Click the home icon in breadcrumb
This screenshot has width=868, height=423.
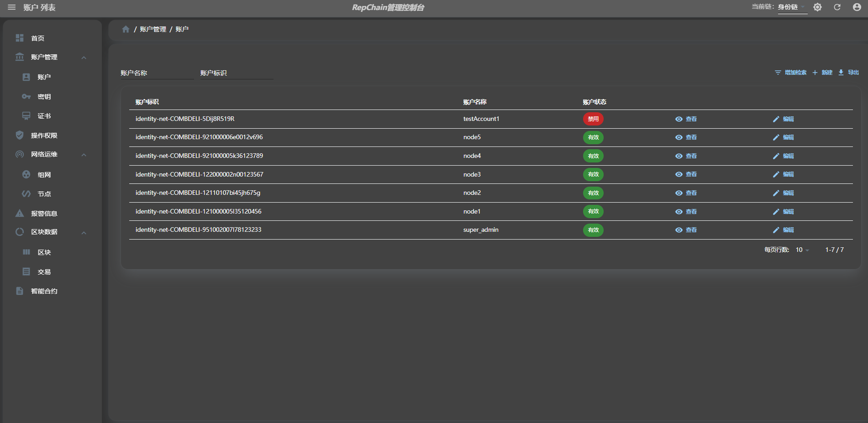pyautogui.click(x=126, y=29)
